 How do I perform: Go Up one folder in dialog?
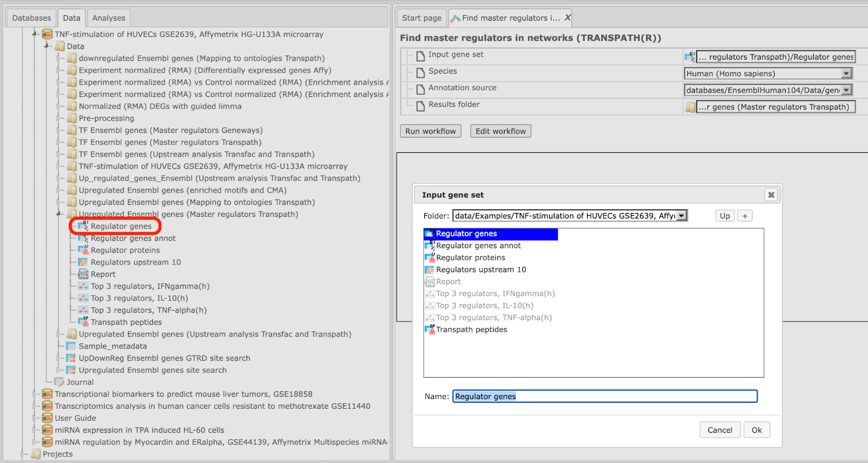coord(725,216)
